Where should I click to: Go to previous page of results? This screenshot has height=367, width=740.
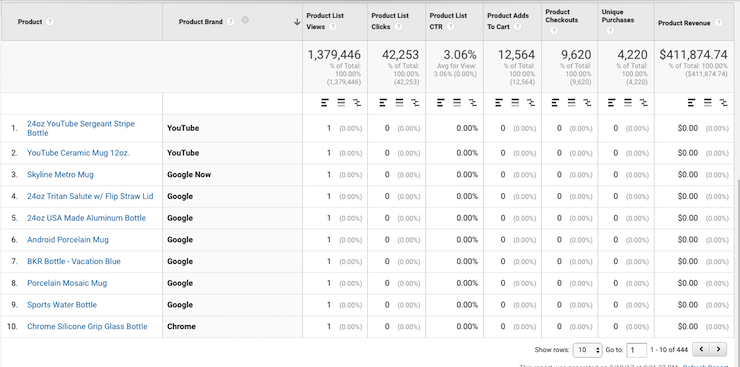point(701,350)
